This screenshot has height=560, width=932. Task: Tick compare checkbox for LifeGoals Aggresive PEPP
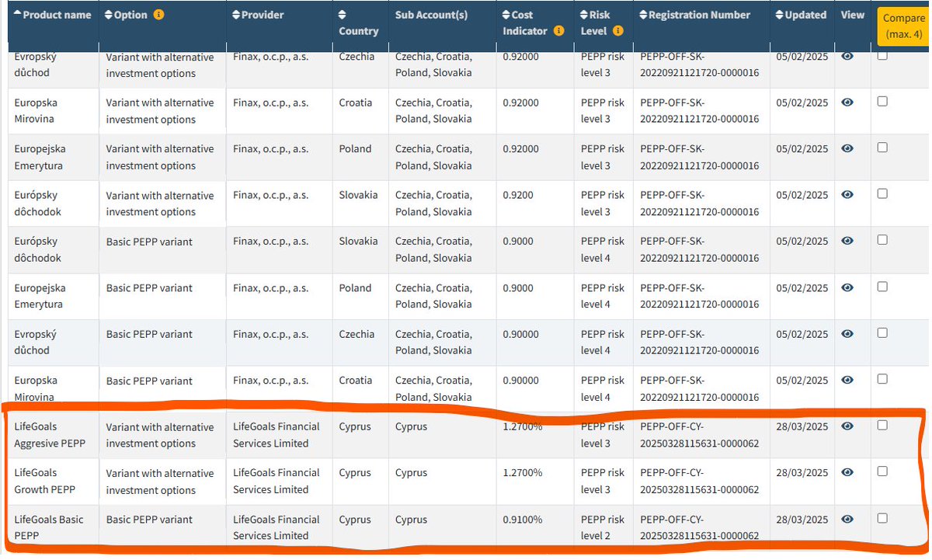coord(882,425)
